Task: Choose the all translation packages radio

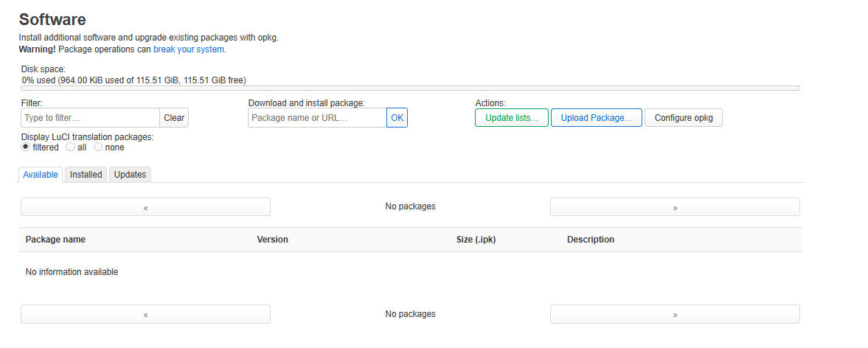Action: click(71, 147)
